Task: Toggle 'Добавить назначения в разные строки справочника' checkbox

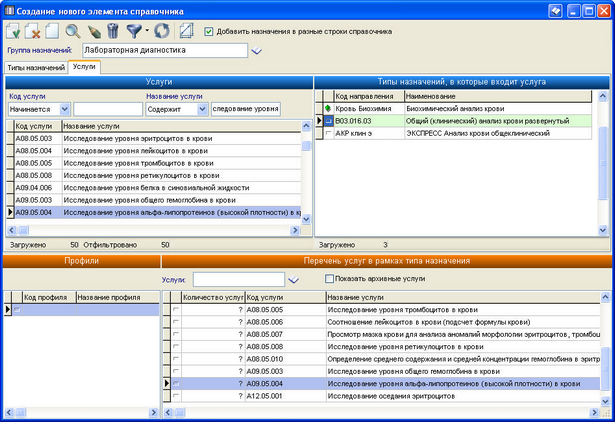Action: coord(209,31)
